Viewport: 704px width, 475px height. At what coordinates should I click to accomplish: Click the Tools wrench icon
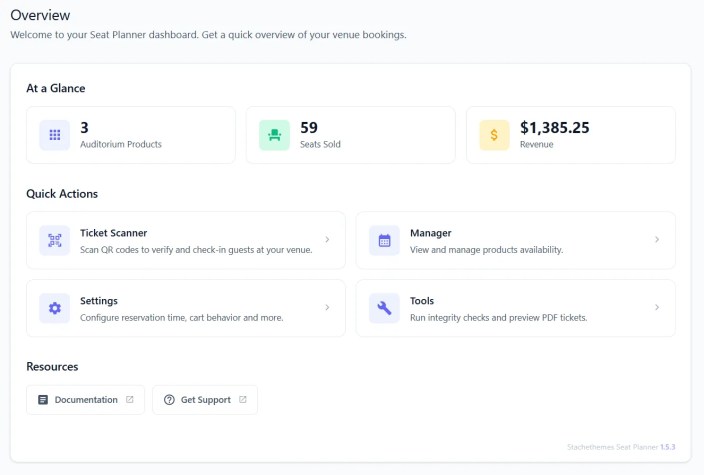click(384, 308)
